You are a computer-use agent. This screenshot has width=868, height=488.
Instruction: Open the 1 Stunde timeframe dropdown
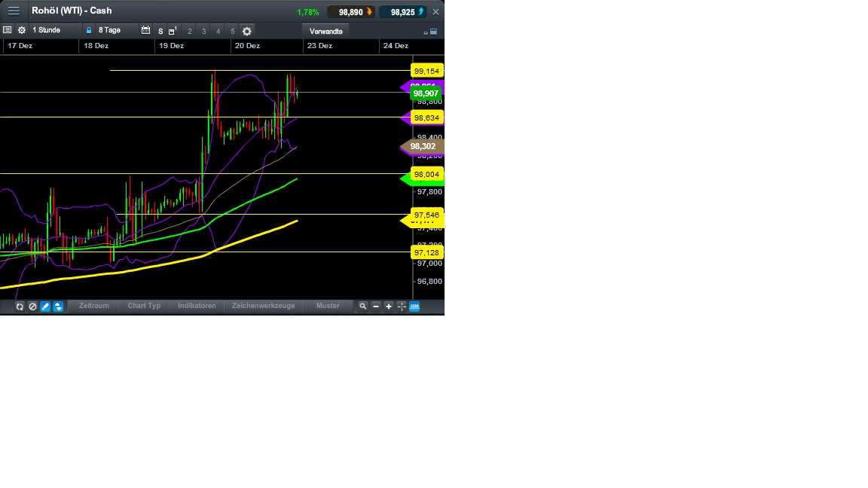[47, 31]
